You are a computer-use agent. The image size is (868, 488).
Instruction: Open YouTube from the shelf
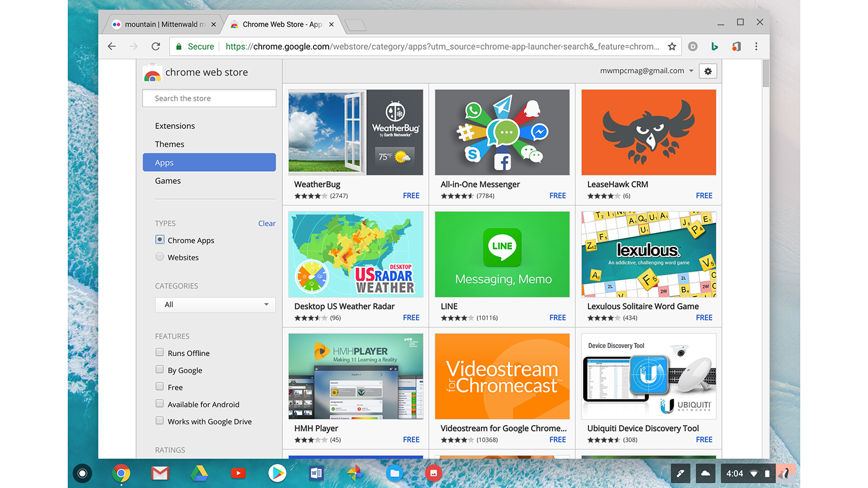point(238,473)
